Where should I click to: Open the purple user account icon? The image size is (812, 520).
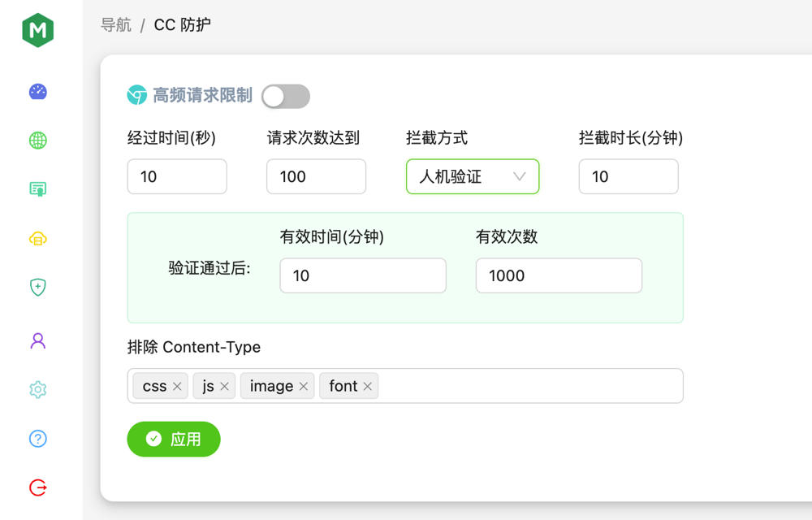38,340
